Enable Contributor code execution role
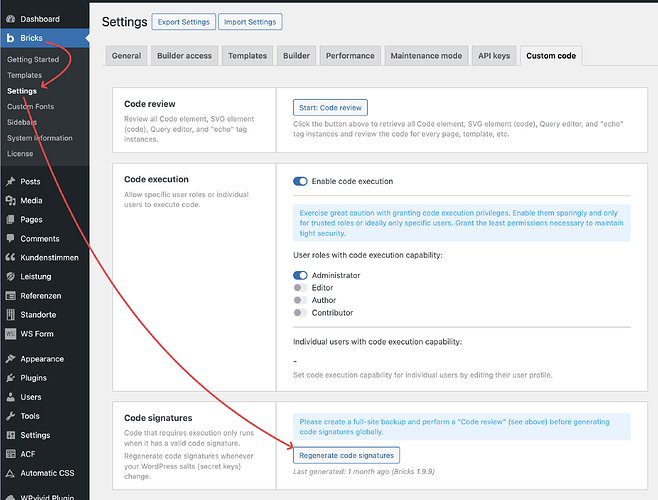Image resolution: width=658 pixels, height=500 pixels. [300, 313]
